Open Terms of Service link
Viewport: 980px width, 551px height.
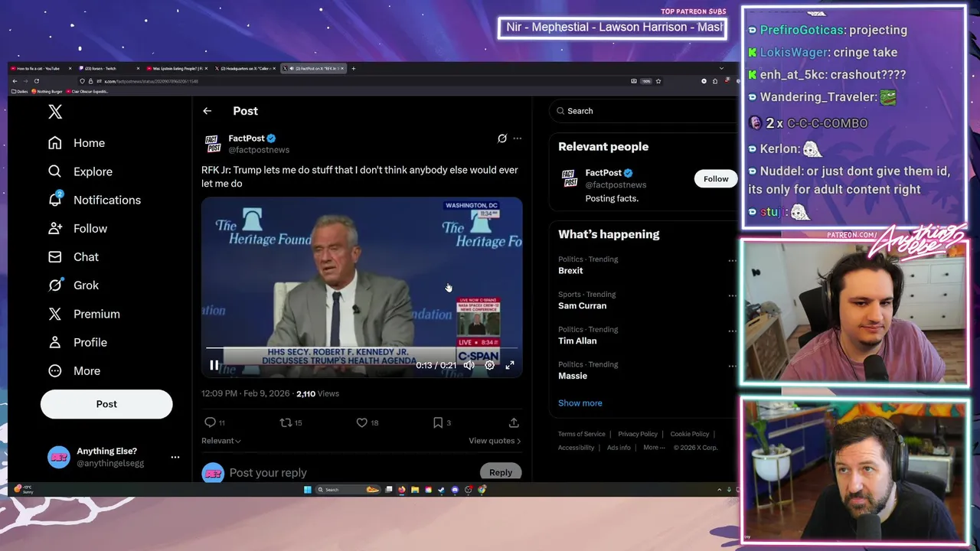pos(581,434)
